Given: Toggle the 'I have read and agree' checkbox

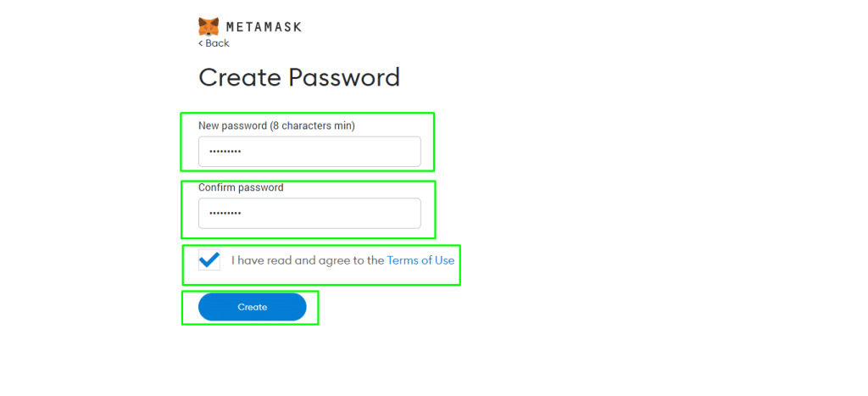Looking at the screenshot, I should (209, 259).
